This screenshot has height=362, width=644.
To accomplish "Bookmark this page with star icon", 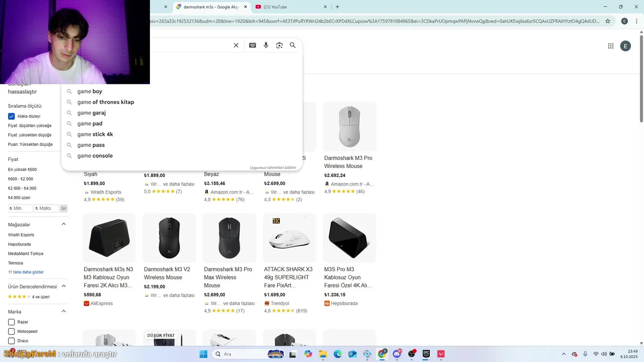I will (x=608, y=21).
